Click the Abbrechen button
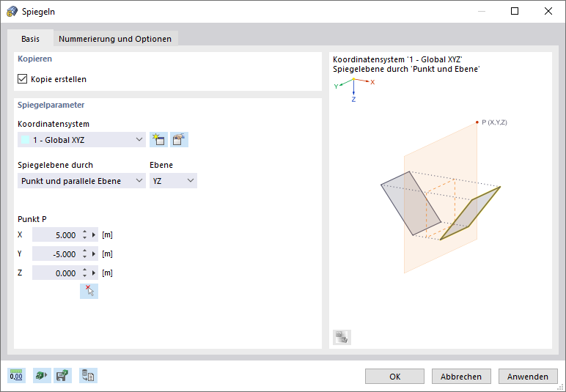 pos(461,376)
